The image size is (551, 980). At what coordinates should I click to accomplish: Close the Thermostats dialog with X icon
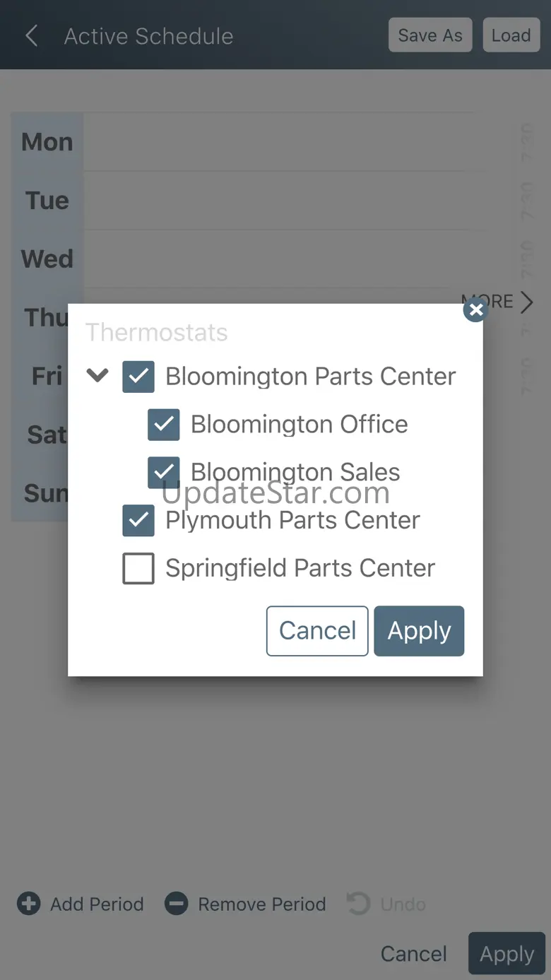pyautogui.click(x=476, y=309)
